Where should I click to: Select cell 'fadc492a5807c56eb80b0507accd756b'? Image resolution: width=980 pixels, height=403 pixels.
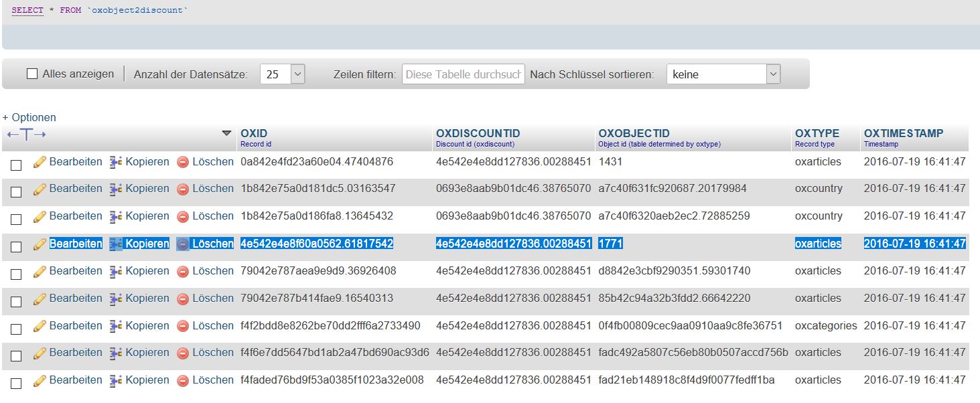(x=693, y=353)
